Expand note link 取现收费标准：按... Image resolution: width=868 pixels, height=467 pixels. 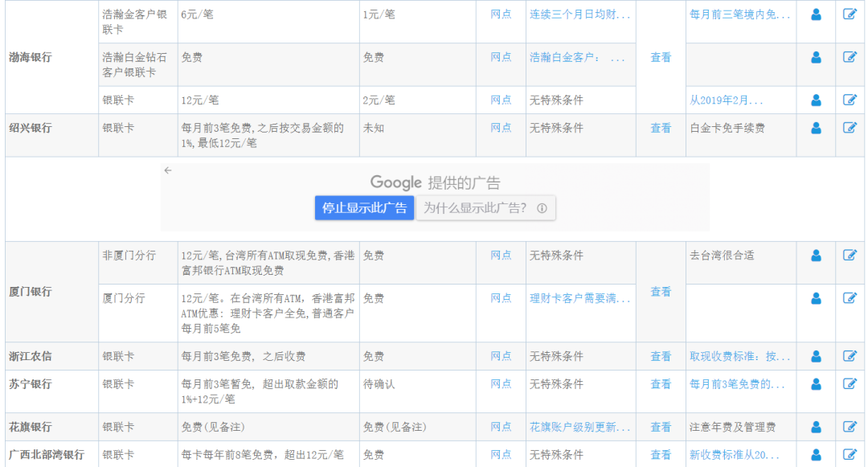[x=739, y=356]
